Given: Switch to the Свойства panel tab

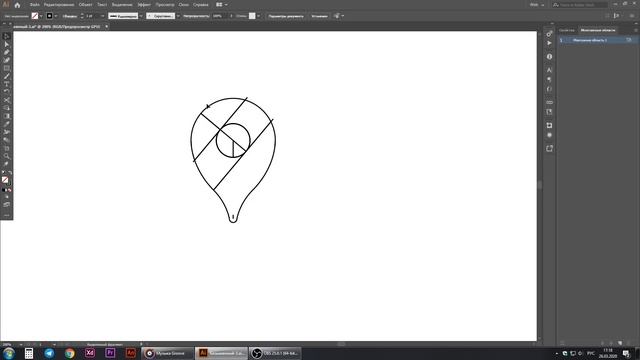Looking at the screenshot, I should point(567,30).
